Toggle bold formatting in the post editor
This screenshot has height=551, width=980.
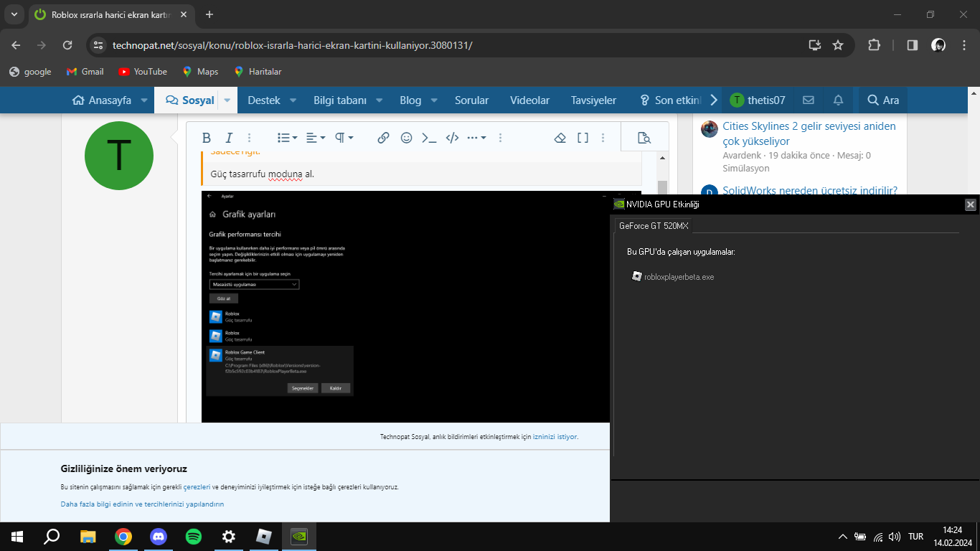(x=207, y=138)
